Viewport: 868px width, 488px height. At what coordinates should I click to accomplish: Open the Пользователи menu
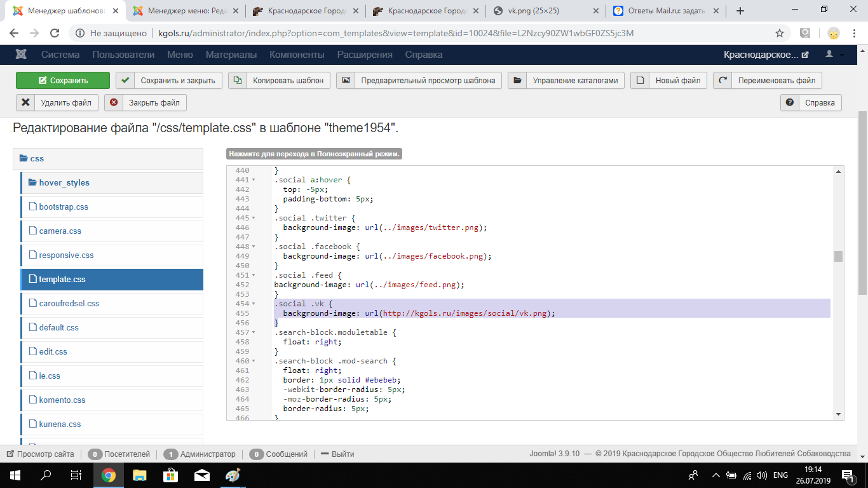123,55
